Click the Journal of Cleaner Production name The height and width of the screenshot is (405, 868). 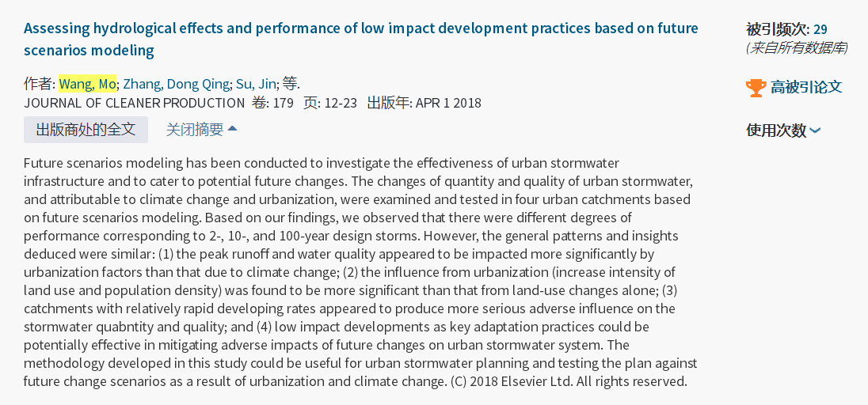click(134, 103)
